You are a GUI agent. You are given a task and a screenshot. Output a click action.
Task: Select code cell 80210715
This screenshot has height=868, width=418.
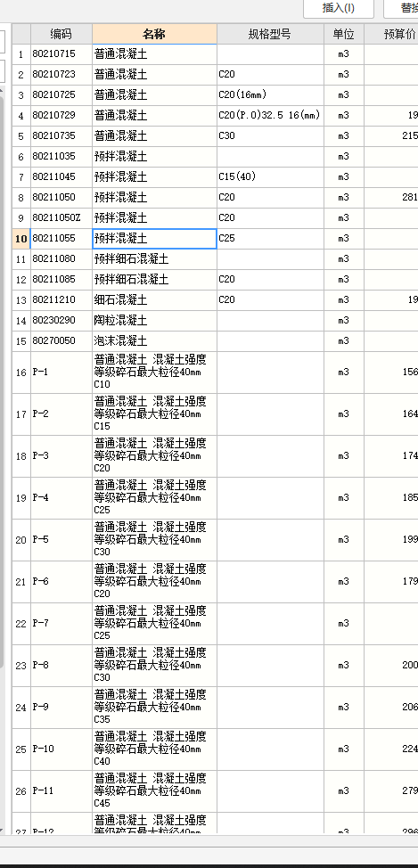pyautogui.click(x=61, y=54)
